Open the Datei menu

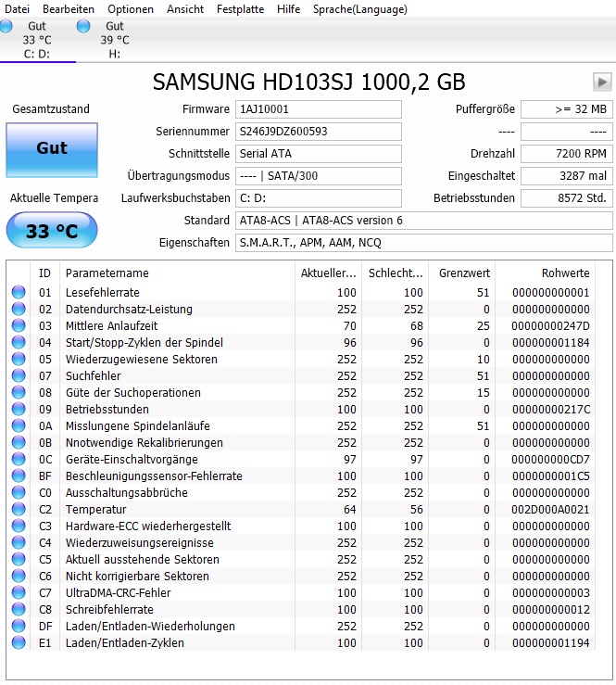tap(17, 8)
